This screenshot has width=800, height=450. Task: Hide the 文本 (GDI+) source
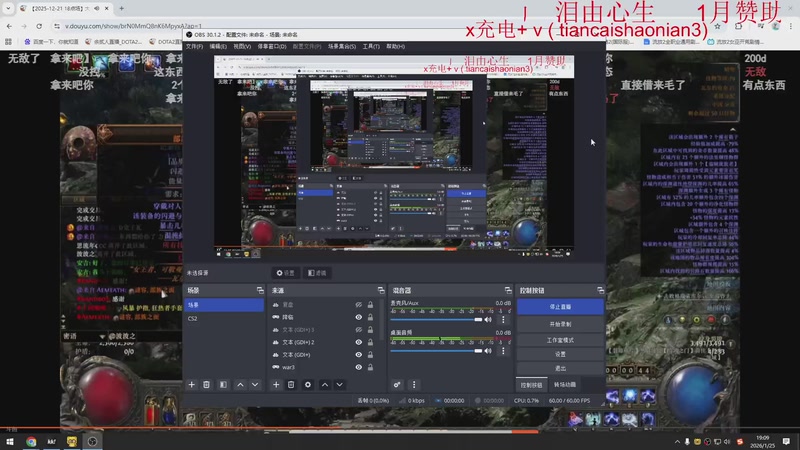pyautogui.click(x=359, y=355)
